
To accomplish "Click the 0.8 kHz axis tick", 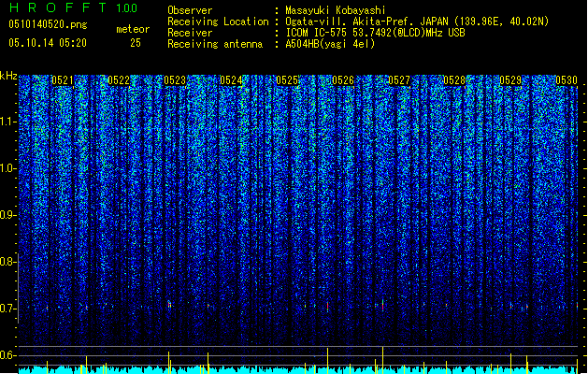I will [8, 262].
